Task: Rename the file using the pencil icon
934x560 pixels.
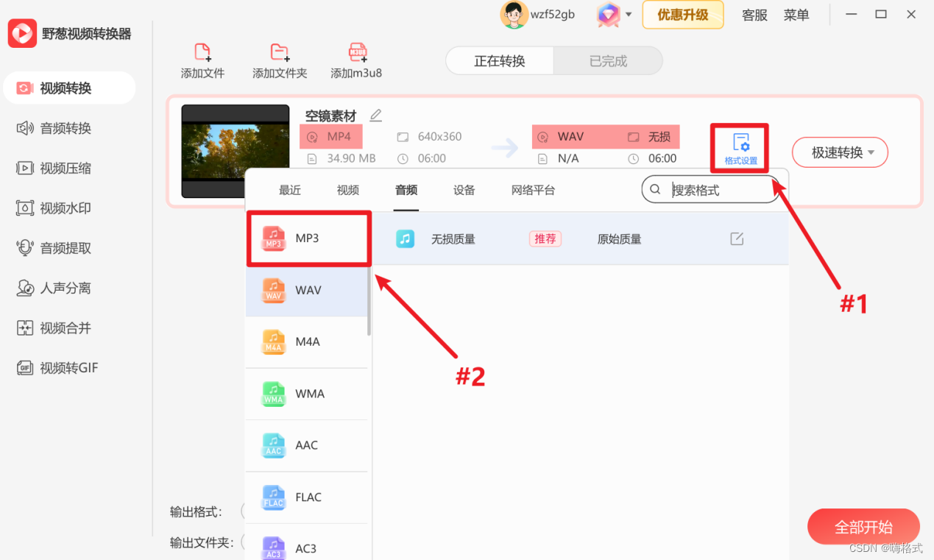Action: click(375, 116)
